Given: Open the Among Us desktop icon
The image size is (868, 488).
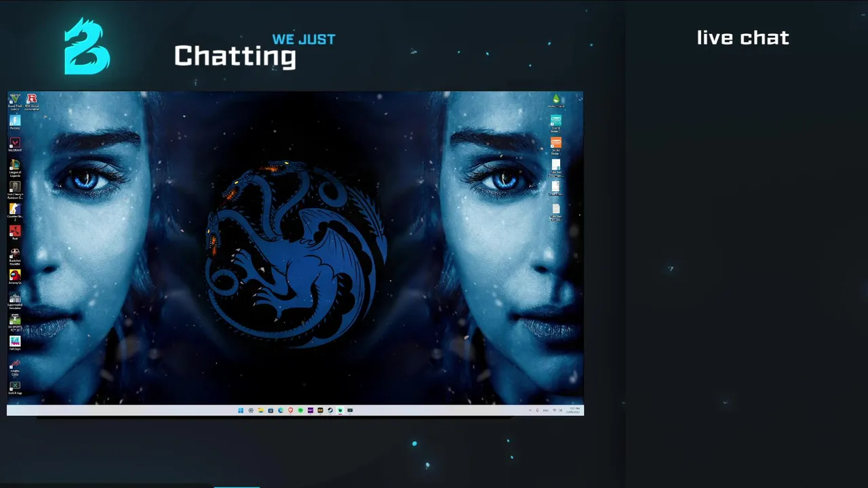Looking at the screenshot, I should point(14,277).
